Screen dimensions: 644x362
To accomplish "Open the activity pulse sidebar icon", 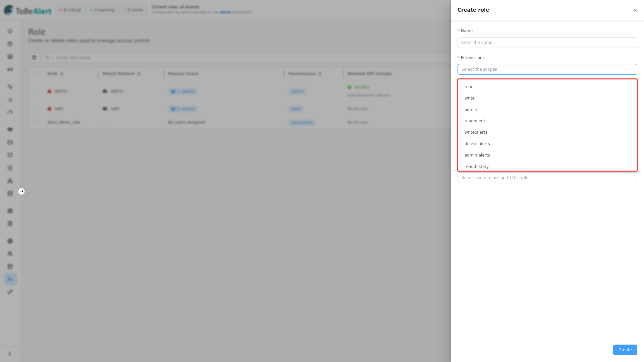I will (x=10, y=87).
